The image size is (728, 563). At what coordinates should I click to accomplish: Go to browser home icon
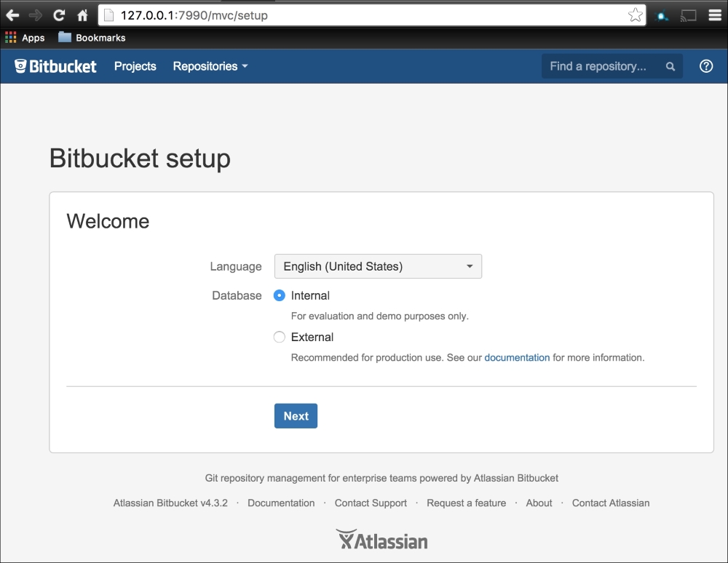tap(82, 15)
